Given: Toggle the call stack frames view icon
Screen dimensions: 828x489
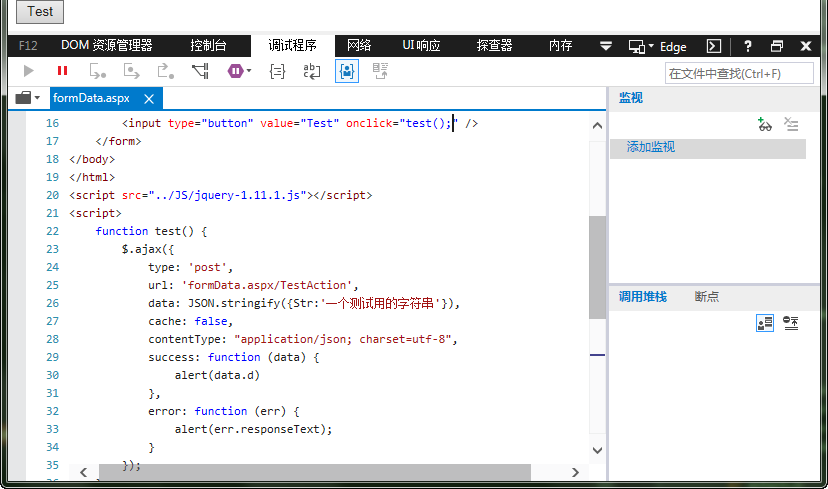Looking at the screenshot, I should 765,323.
